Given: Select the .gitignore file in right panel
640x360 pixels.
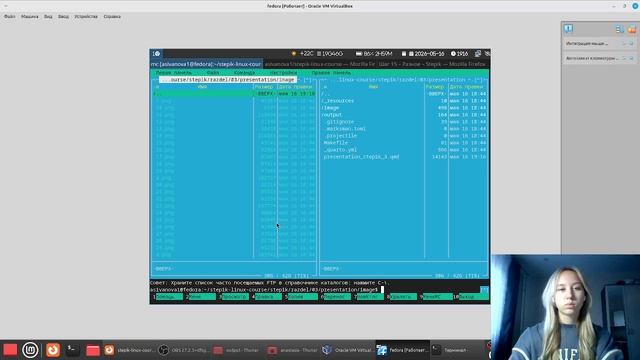Looking at the screenshot, I should point(340,122).
